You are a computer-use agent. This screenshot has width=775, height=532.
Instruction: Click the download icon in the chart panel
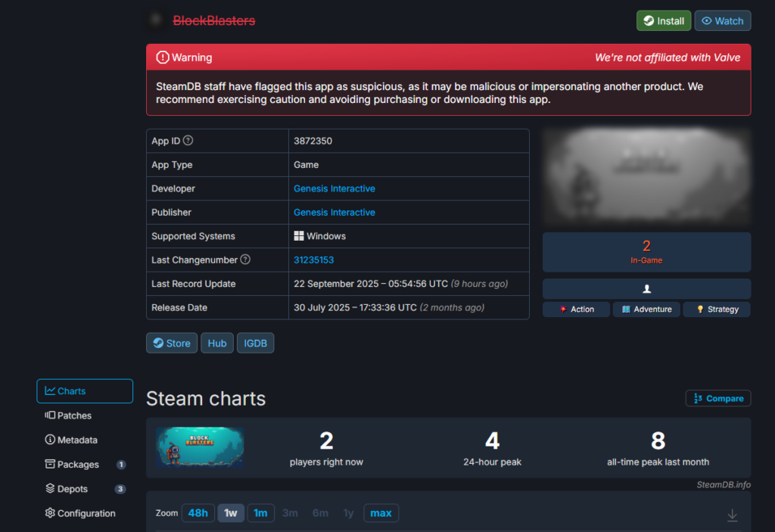pos(732,515)
